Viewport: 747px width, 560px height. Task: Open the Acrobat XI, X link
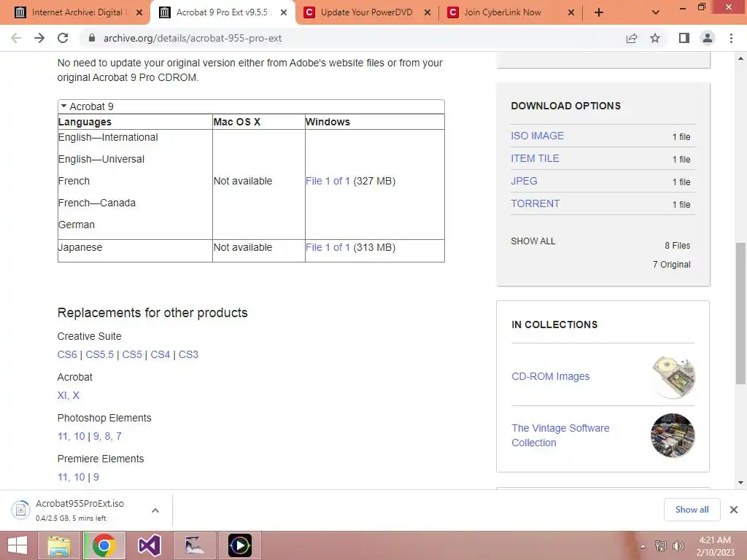tap(69, 396)
